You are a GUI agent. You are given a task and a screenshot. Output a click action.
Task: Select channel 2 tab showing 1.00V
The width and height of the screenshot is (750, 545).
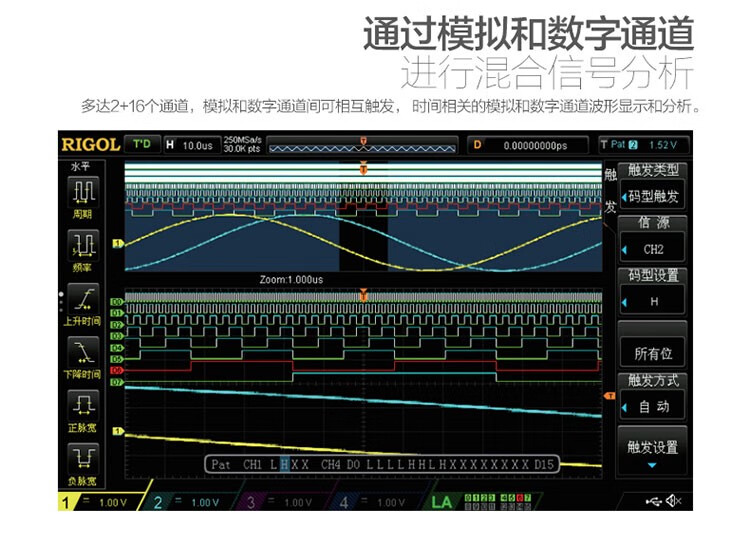191,502
